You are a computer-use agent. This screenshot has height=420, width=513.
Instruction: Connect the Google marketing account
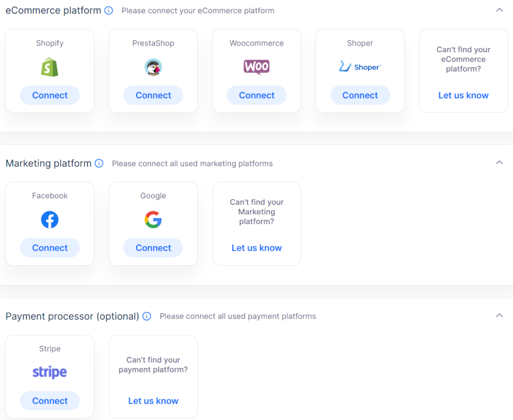pyautogui.click(x=153, y=248)
